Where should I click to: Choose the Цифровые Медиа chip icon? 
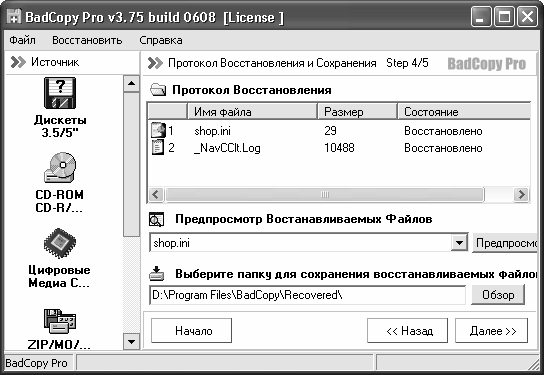[x=60, y=243]
